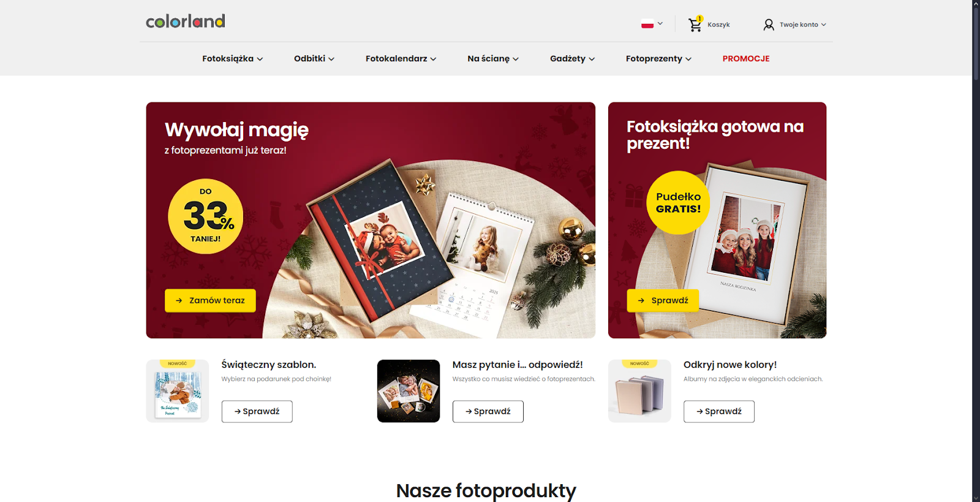The image size is (980, 502).
Task: Open the Gadżety navigation menu
Action: [572, 59]
